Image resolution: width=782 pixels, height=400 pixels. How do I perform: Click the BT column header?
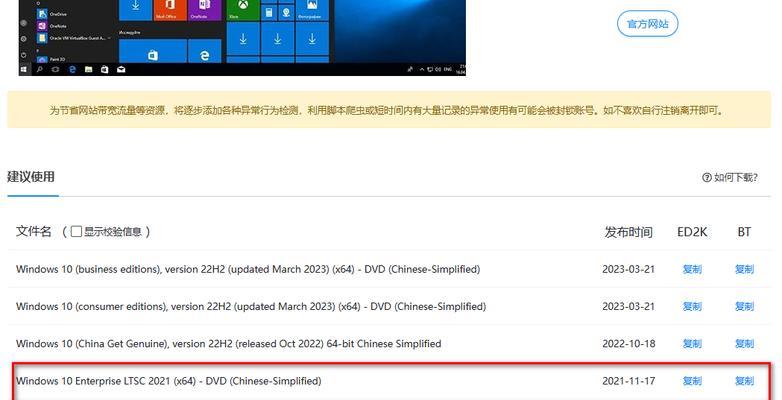click(744, 232)
